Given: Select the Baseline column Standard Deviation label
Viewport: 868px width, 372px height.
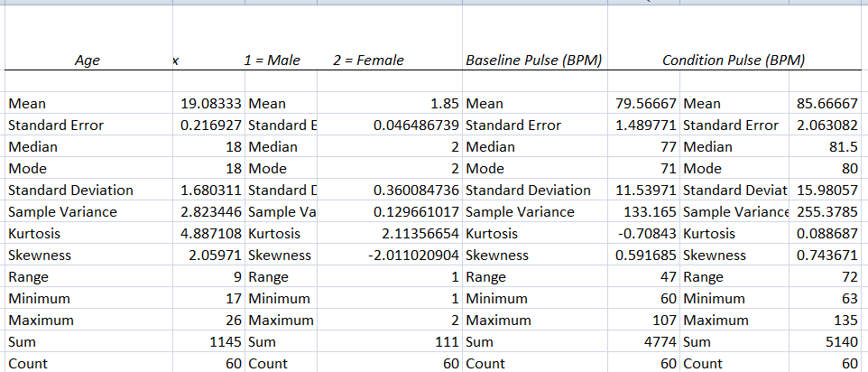Looking at the screenshot, I should (528, 191).
